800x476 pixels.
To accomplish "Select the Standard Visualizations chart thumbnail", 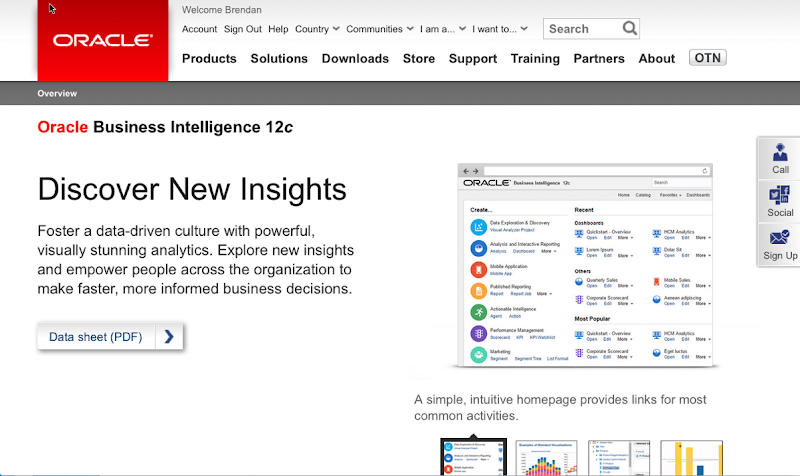I will pos(546,458).
